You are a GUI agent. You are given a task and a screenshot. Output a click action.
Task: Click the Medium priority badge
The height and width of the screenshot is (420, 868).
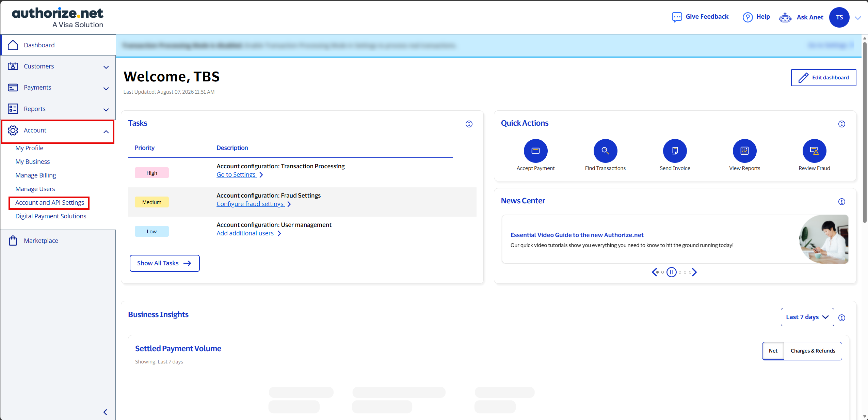click(x=152, y=202)
